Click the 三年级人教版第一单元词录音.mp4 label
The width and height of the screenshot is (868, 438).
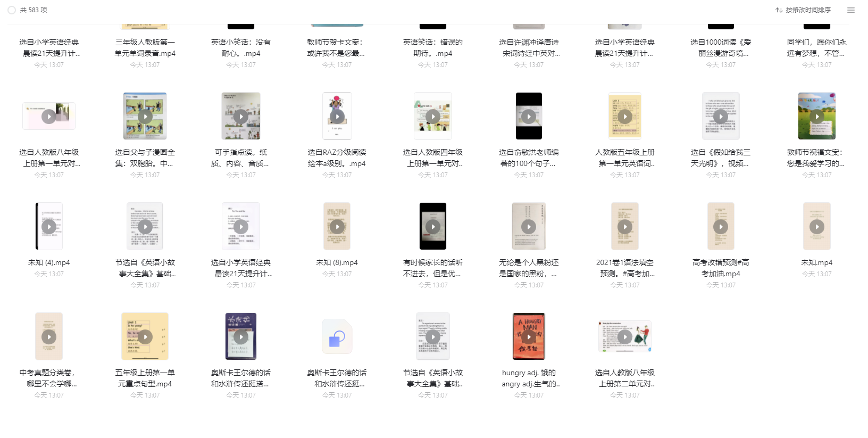(145, 47)
